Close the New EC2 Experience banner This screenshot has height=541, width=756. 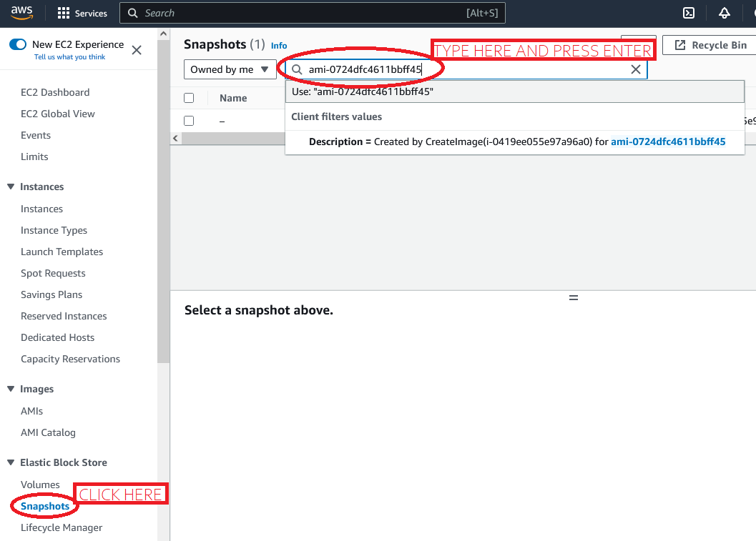point(137,50)
